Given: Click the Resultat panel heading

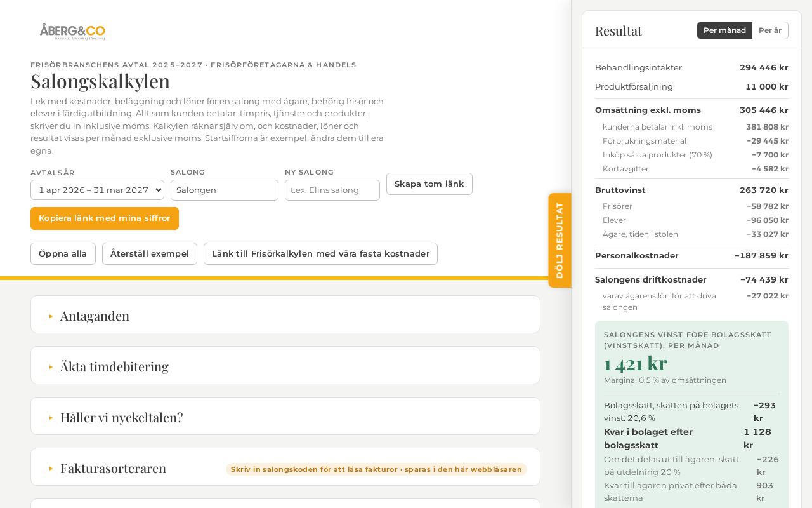Looking at the screenshot, I should [x=619, y=30].
